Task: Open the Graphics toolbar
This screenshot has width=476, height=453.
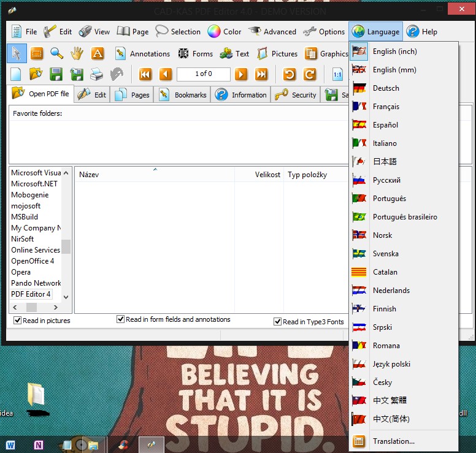Action: pyautogui.click(x=326, y=54)
